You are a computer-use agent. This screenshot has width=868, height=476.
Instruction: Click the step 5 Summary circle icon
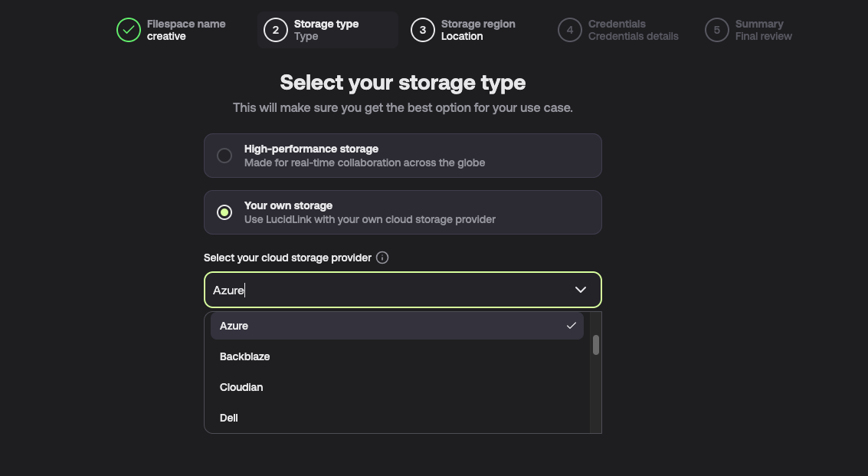(717, 30)
